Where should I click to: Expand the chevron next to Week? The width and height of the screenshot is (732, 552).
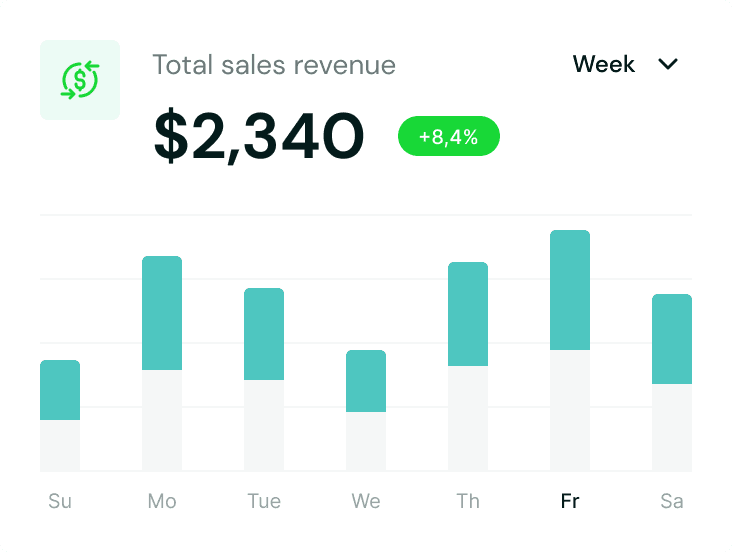pos(668,64)
